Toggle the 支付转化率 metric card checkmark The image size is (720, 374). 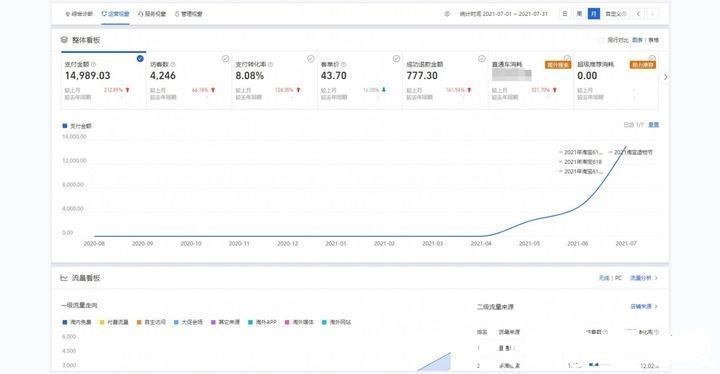(311, 59)
